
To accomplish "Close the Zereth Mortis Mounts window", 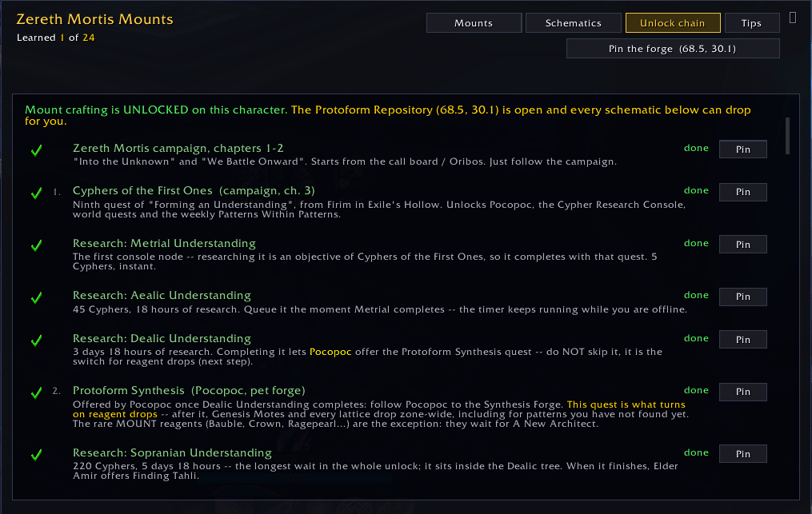I will (793, 18).
